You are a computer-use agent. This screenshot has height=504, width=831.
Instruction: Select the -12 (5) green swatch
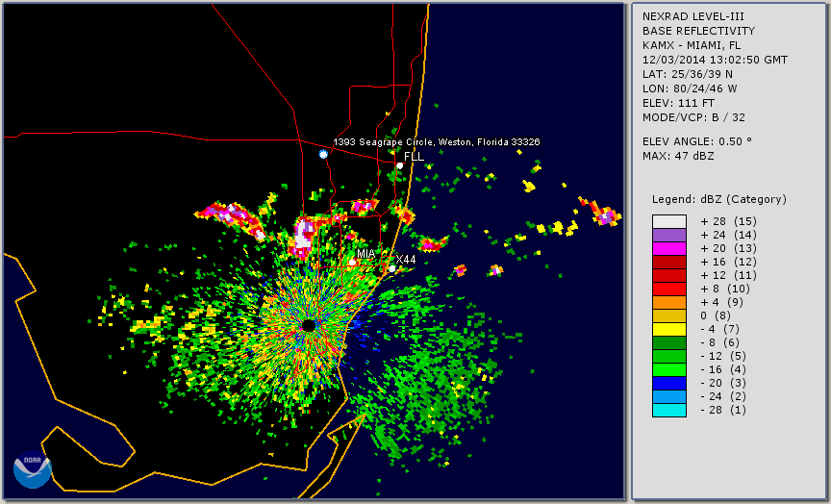coord(669,356)
